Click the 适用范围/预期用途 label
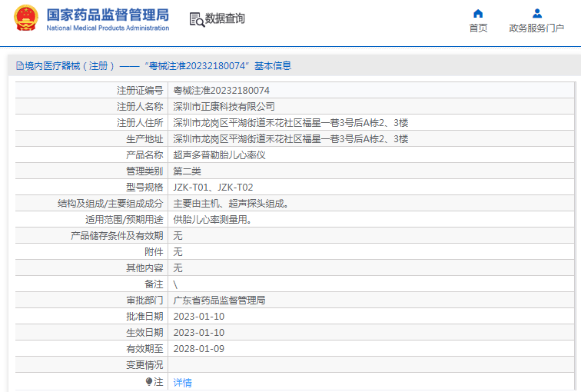The width and height of the screenshot is (581, 392). coord(124,220)
